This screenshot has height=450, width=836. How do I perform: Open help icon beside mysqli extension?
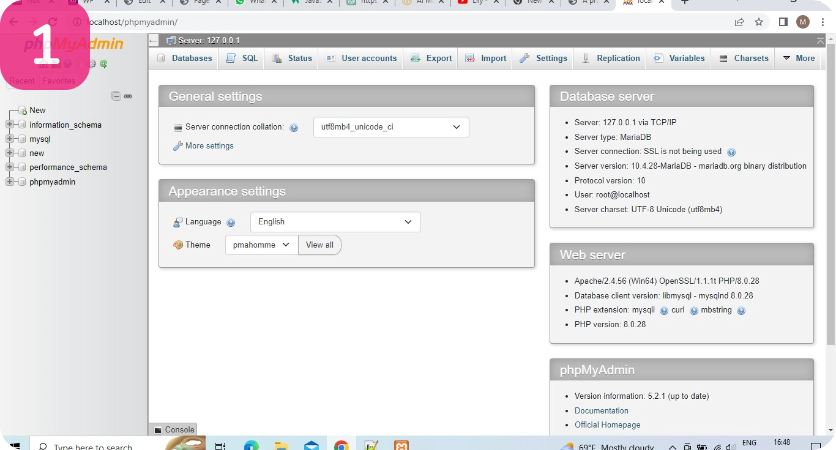click(664, 311)
